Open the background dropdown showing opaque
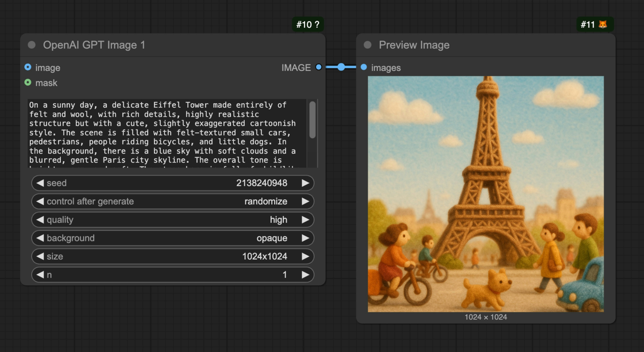This screenshot has width=644, height=352. point(271,238)
